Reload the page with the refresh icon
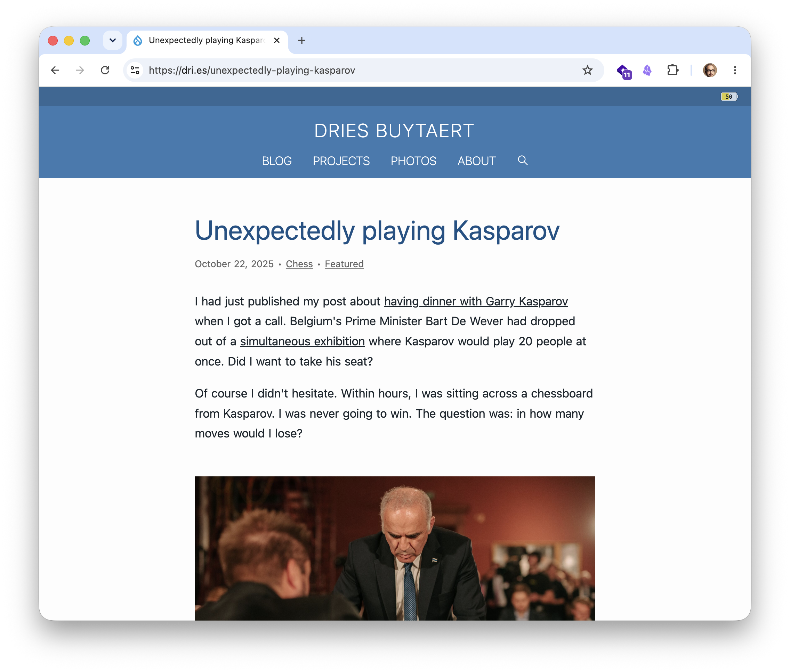The image size is (790, 672). [105, 70]
